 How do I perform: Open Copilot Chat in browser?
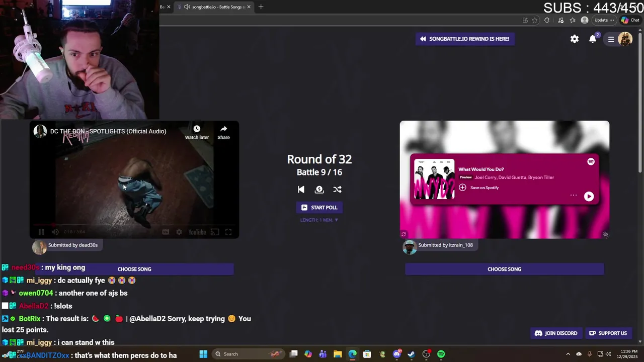coord(630,20)
